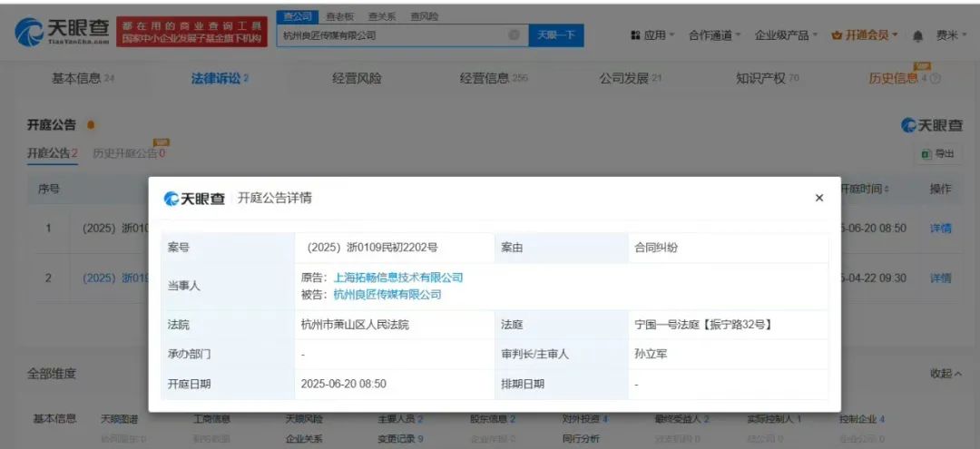Viewport: 980px width, 449px height.
Task: Click the red 商业查询工具 banner
Action: [191, 31]
